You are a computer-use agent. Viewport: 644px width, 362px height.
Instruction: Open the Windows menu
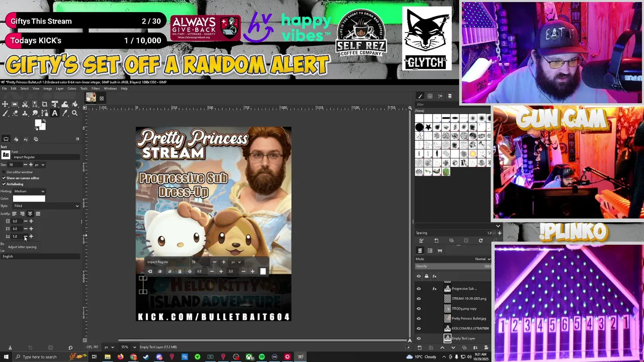pyautogui.click(x=110, y=88)
